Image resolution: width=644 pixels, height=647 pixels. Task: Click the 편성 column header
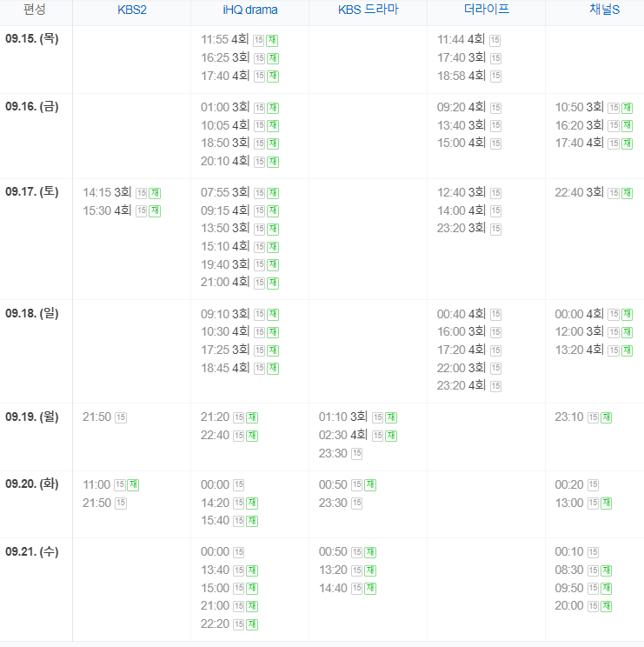pyautogui.click(x=34, y=10)
